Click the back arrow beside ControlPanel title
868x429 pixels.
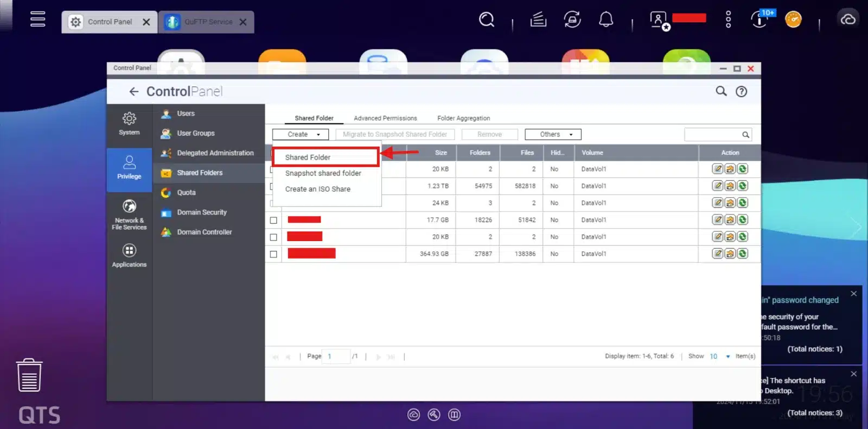[x=133, y=92]
